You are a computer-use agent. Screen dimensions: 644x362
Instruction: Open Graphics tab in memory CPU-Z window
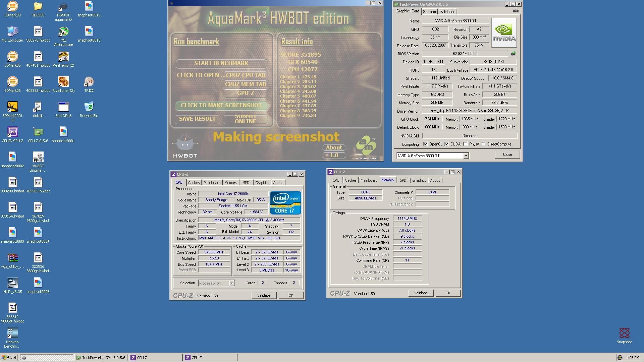pyautogui.click(x=419, y=180)
